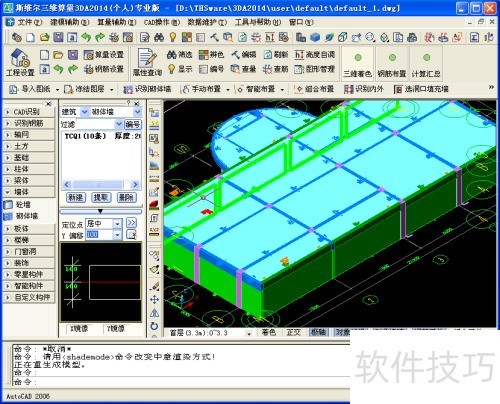Toggle 三维着色 3D shading
The width and height of the screenshot is (500, 404).
point(358,64)
